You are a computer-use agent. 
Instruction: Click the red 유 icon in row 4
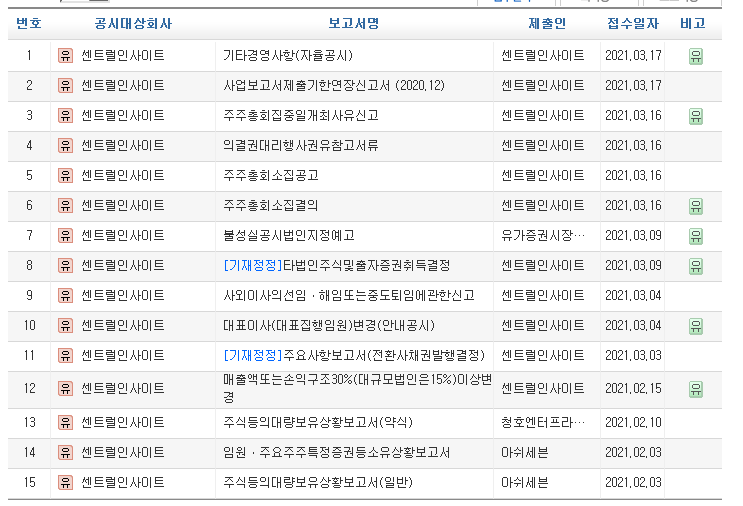point(65,145)
